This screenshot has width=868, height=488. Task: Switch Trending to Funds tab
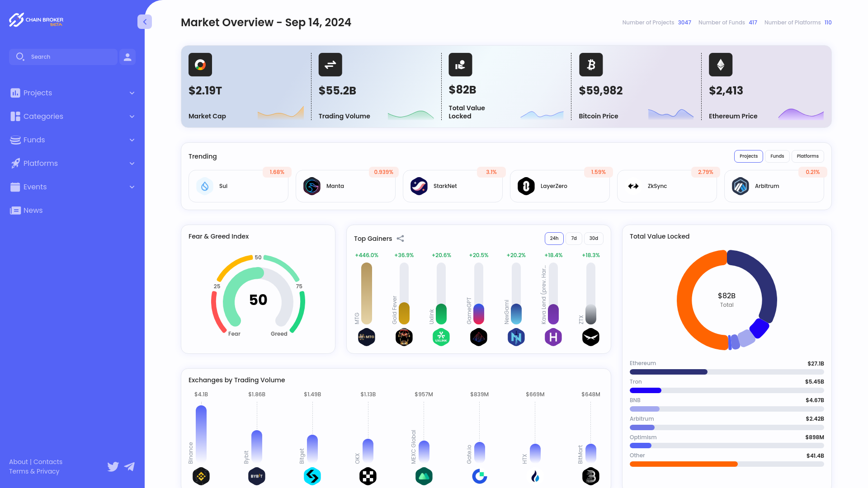[x=777, y=156]
